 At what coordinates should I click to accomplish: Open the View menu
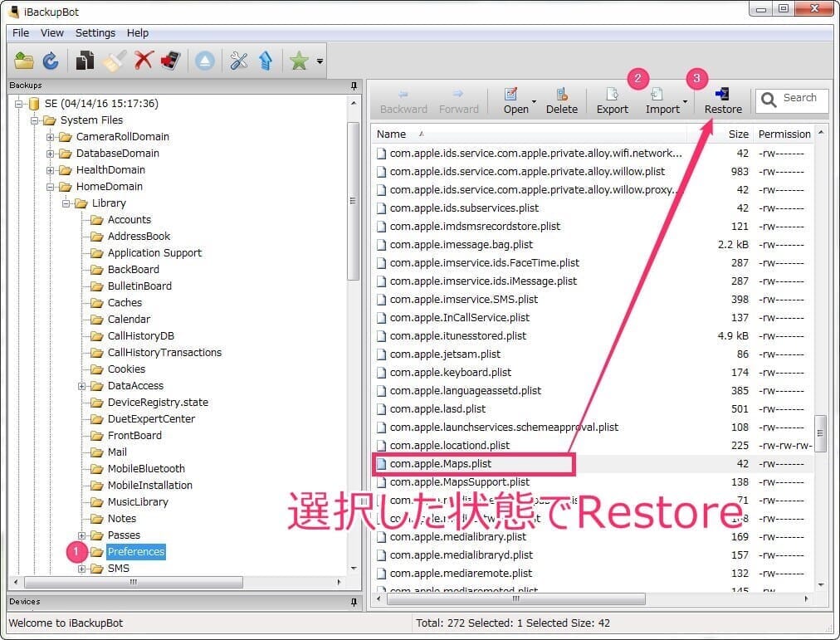pos(52,33)
